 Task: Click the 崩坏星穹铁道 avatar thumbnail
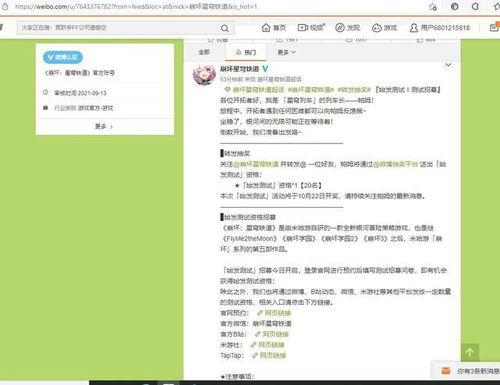[x=204, y=74]
